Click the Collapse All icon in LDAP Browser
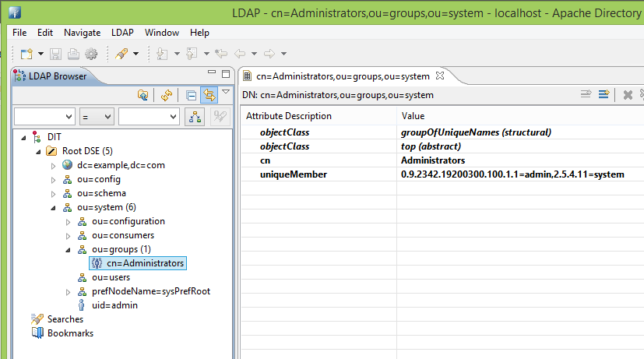This screenshot has width=644, height=359. [x=191, y=95]
